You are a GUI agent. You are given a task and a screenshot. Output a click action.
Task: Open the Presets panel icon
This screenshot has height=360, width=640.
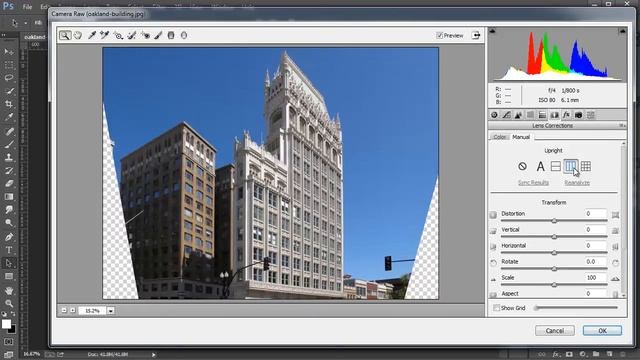(590, 115)
